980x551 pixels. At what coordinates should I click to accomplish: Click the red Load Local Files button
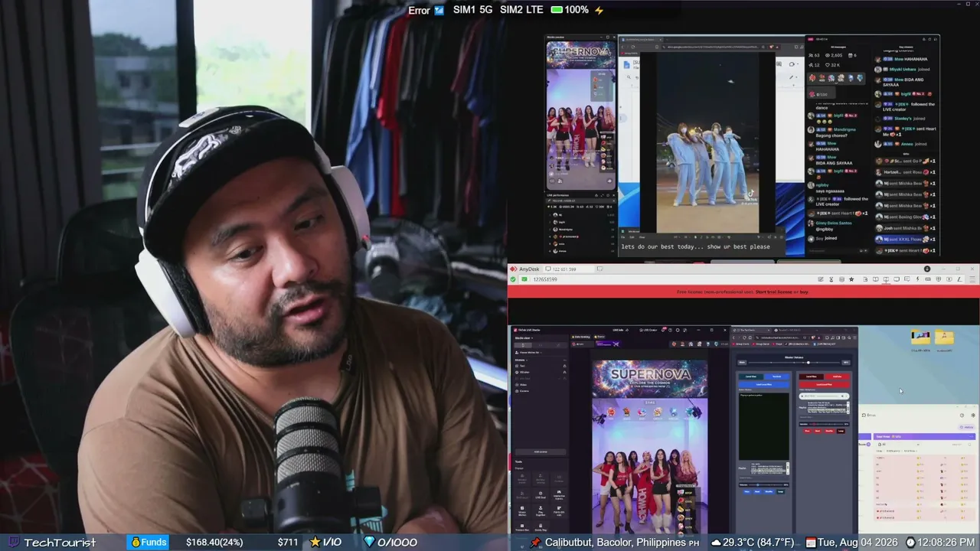coord(824,384)
